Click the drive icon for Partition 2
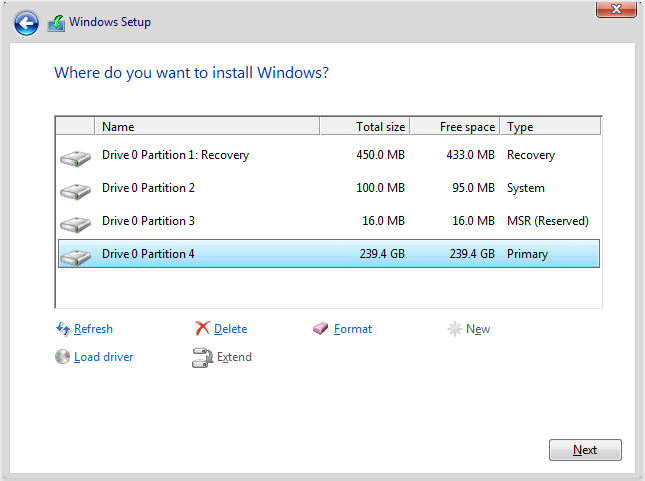 [x=75, y=190]
